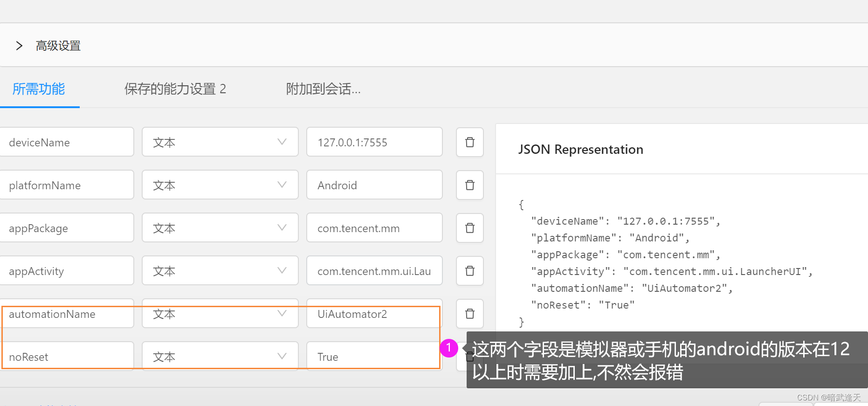Open the 附加到会话 tab
Viewport: 868px width, 406px height.
(324, 89)
